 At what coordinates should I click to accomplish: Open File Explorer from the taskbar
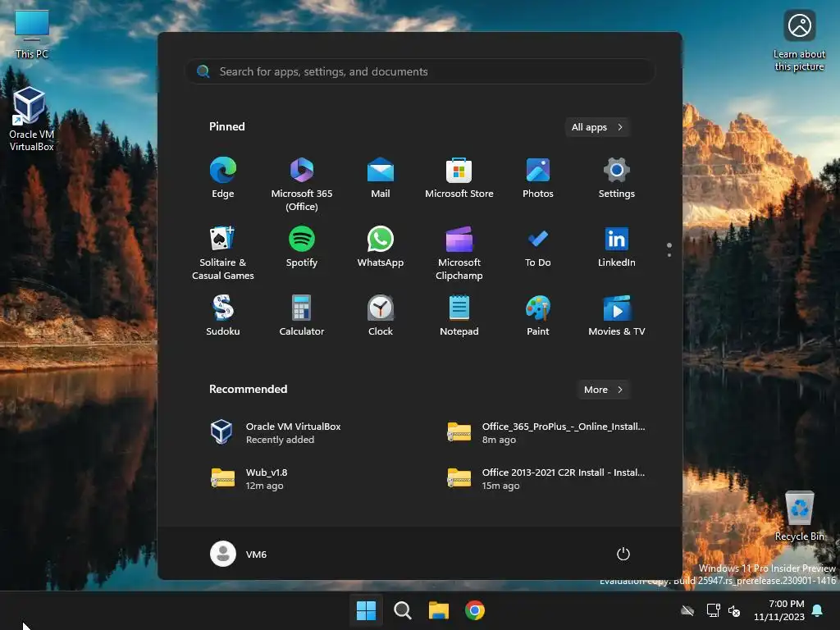click(439, 610)
